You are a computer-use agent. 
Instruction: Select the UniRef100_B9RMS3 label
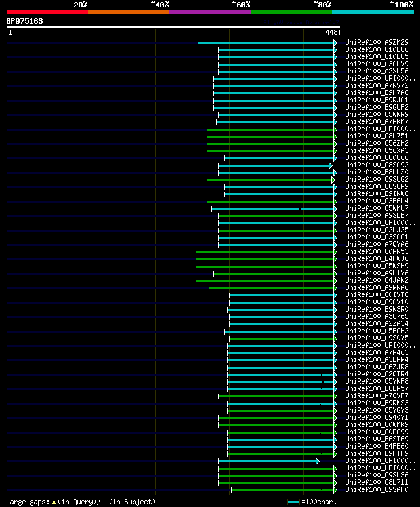(x=377, y=403)
